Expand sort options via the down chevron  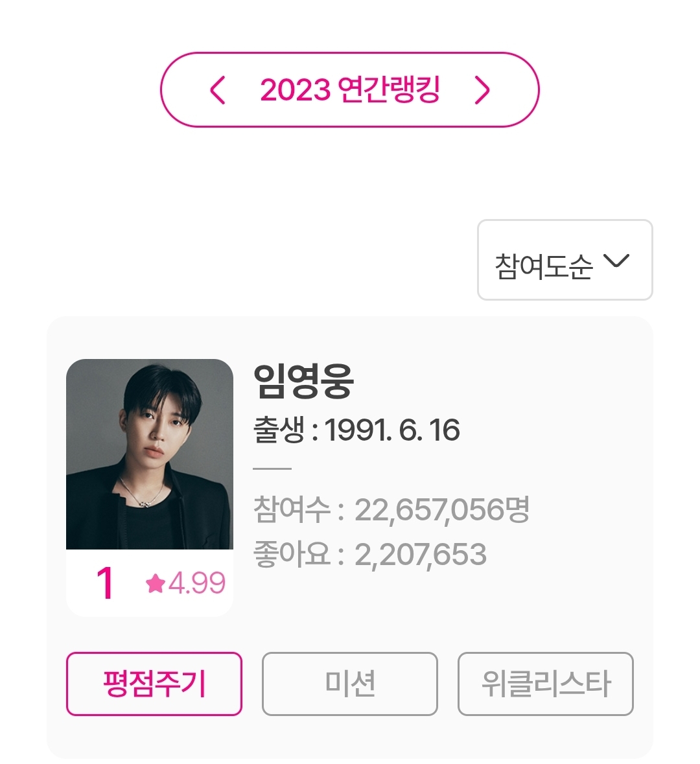(x=616, y=260)
